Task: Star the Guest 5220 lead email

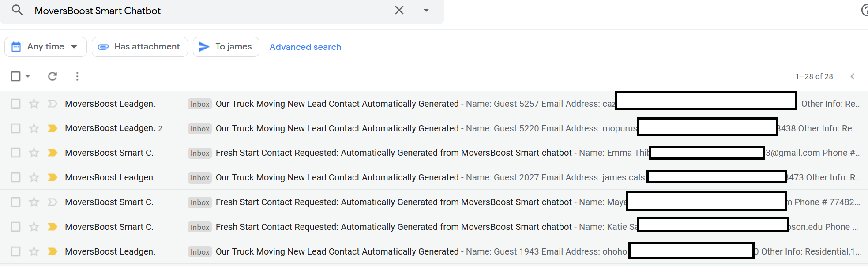Action: point(34,128)
